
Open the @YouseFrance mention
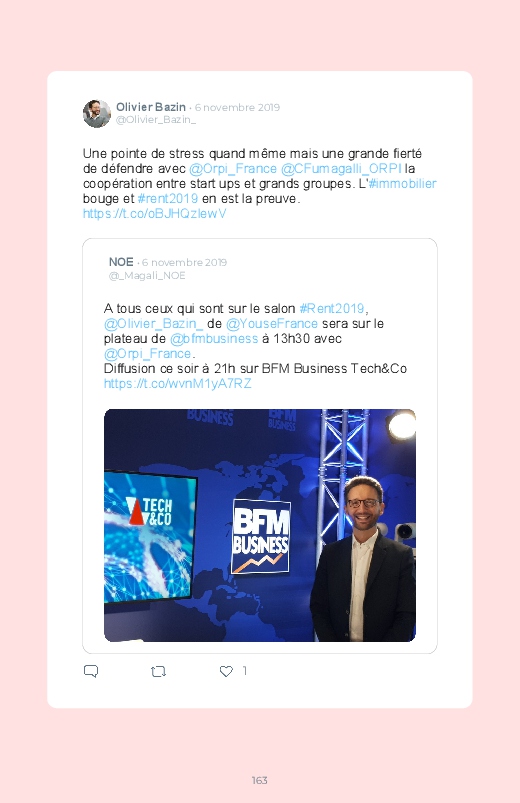272,324
